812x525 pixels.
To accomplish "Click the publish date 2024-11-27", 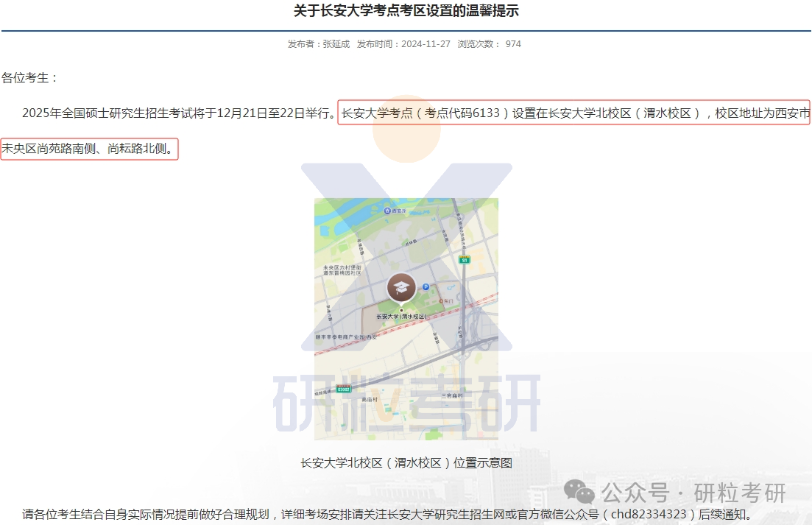I will click(426, 44).
